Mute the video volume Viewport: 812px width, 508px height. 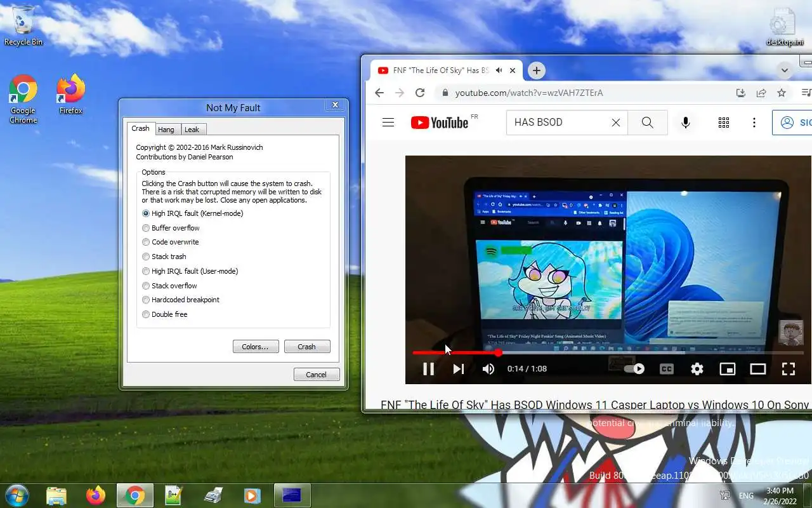tap(488, 369)
